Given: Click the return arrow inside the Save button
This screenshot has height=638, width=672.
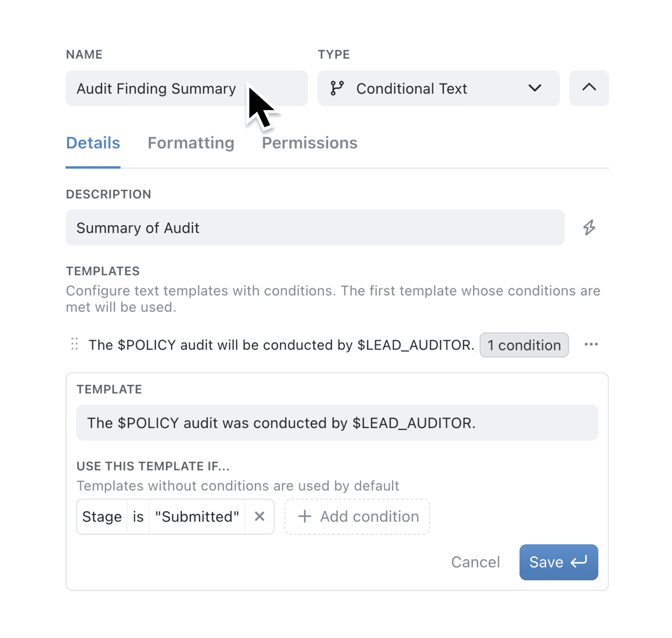Looking at the screenshot, I should pyautogui.click(x=576, y=562).
